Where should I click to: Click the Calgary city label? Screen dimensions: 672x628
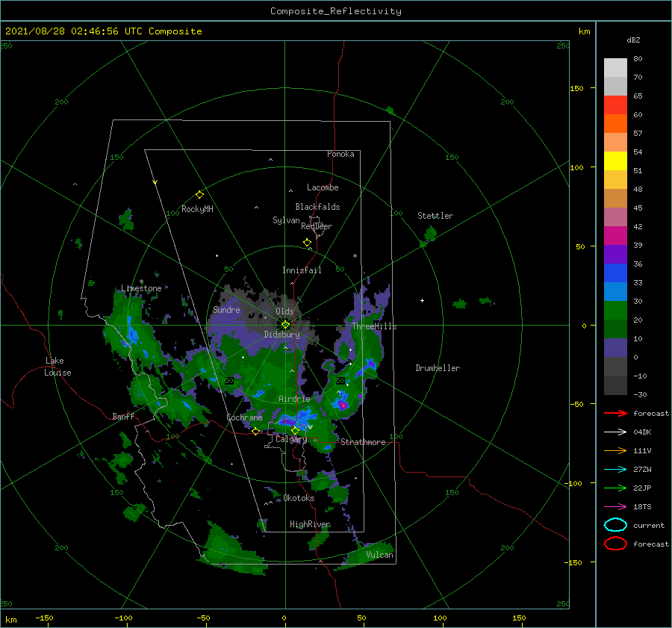click(291, 439)
